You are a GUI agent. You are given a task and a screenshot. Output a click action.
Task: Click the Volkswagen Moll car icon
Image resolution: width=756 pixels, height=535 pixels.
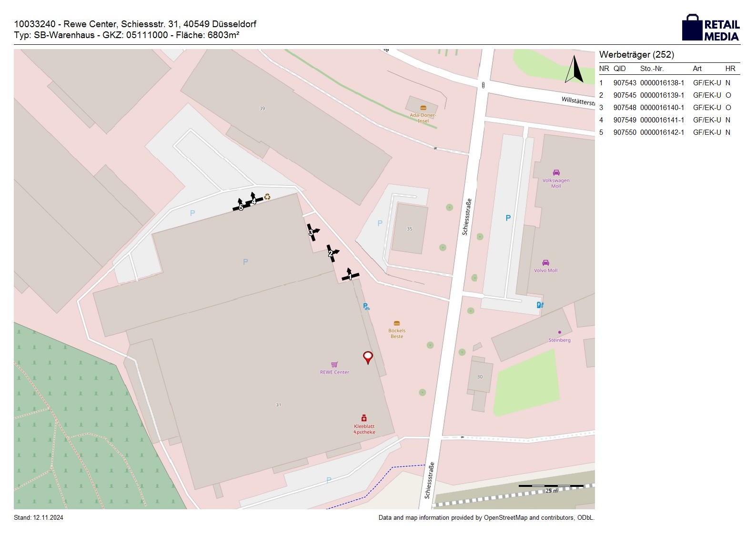tap(556, 172)
